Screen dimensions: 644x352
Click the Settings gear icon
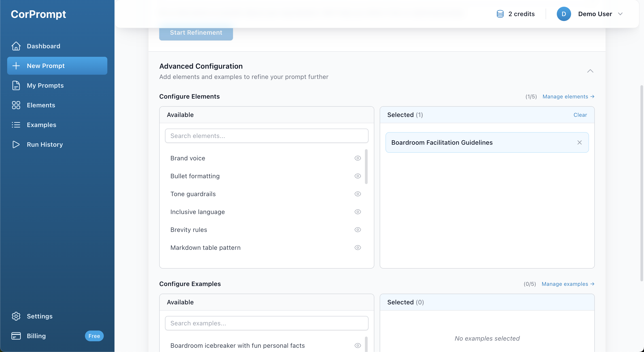[x=16, y=316]
